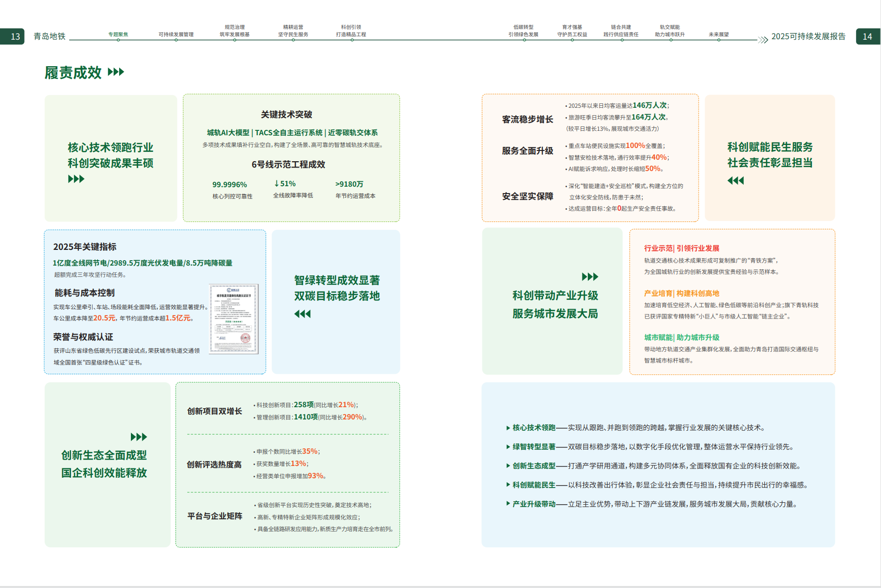Select the 专题聚焦 navigation item
The width and height of the screenshot is (881, 588).
click(x=118, y=34)
